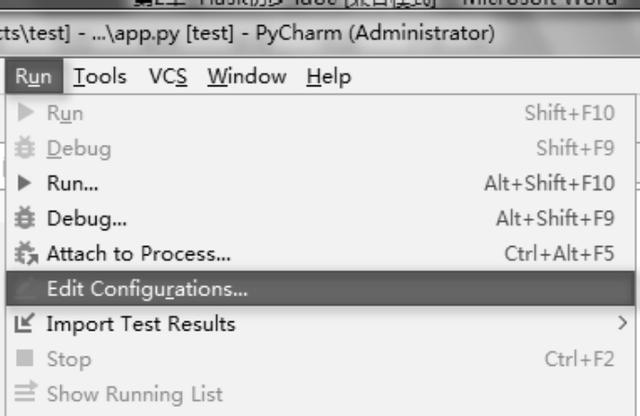Image resolution: width=640 pixels, height=416 pixels.
Task: Click the Import Test Results icon
Action: [24, 323]
